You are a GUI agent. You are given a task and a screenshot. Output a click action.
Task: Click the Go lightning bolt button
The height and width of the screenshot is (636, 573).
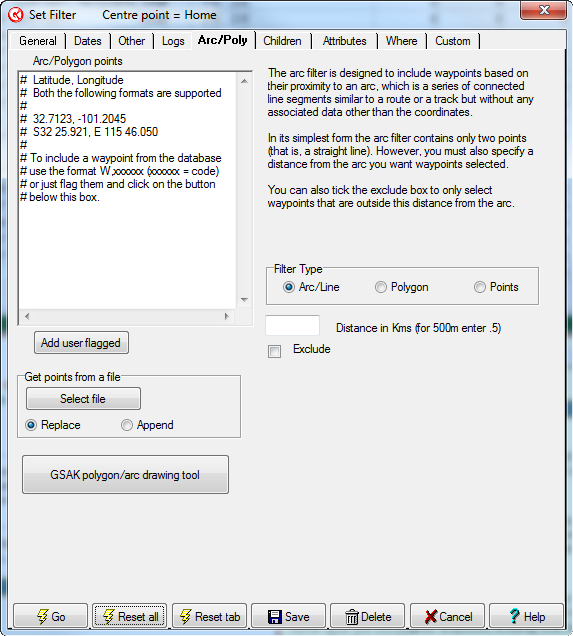tap(51, 616)
